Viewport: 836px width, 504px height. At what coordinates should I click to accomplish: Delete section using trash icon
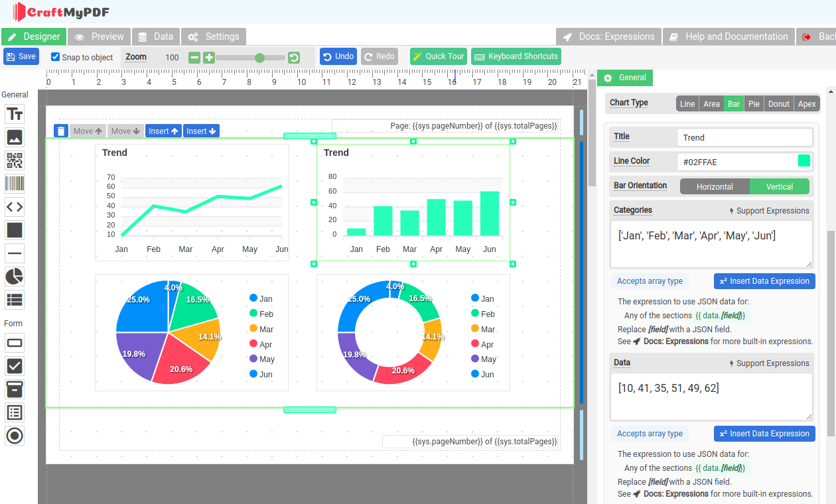click(x=61, y=131)
